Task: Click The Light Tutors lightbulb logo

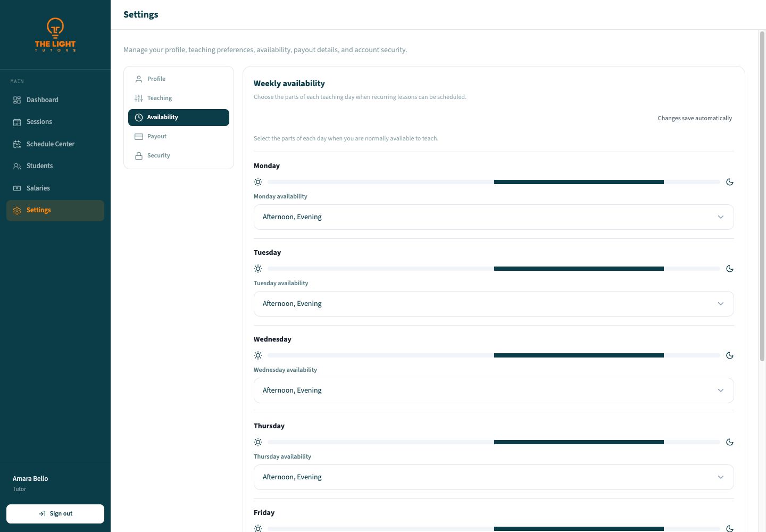Action: [55, 35]
